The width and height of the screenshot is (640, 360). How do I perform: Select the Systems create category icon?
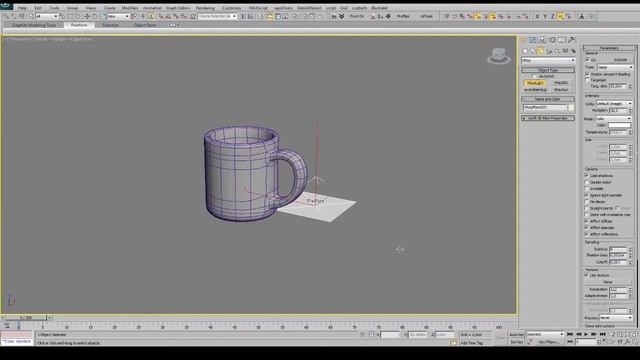573,51
